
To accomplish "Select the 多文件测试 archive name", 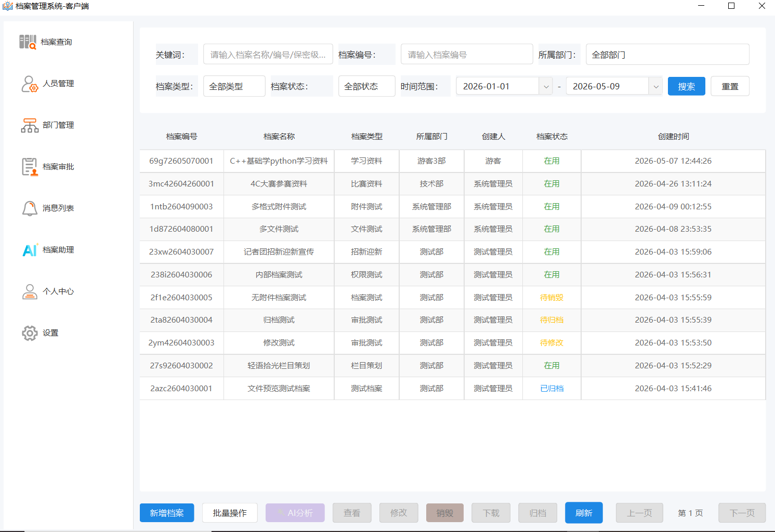I will click(279, 229).
